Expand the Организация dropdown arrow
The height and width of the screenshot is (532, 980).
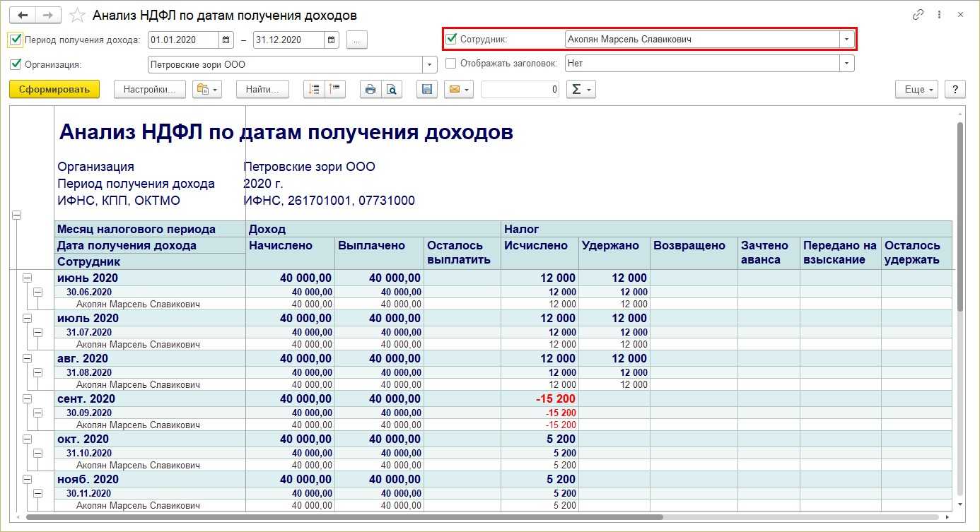[x=430, y=64]
